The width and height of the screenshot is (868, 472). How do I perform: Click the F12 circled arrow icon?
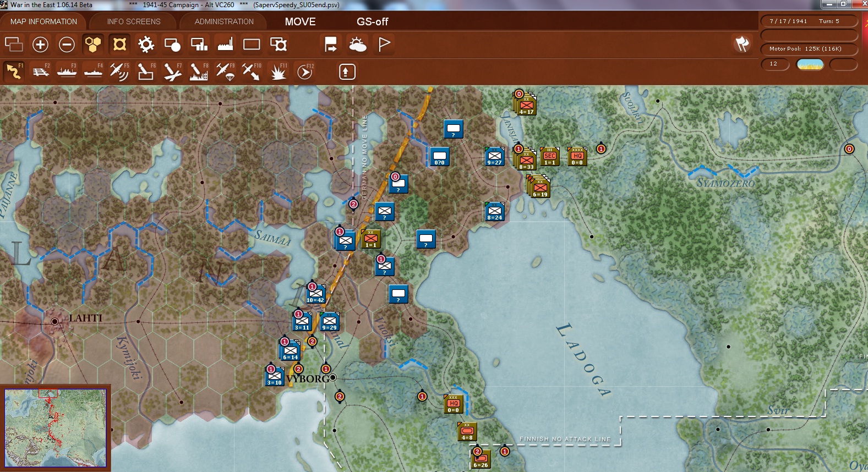click(x=305, y=72)
